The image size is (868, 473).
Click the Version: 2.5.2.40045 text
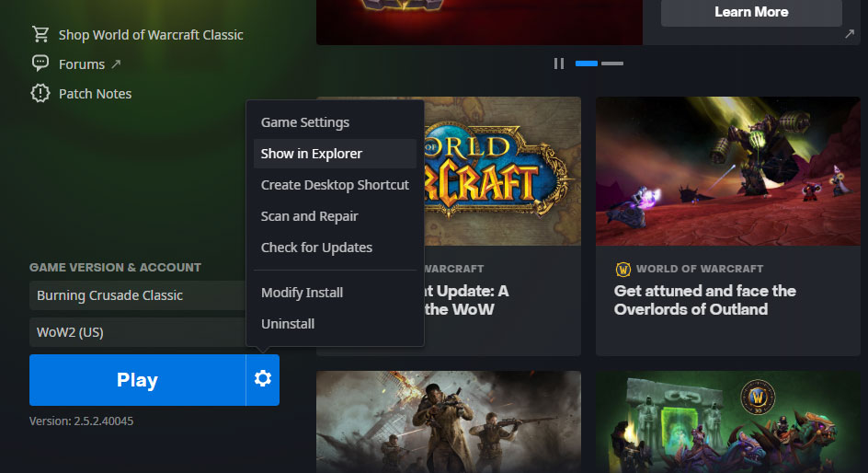pyautogui.click(x=81, y=421)
